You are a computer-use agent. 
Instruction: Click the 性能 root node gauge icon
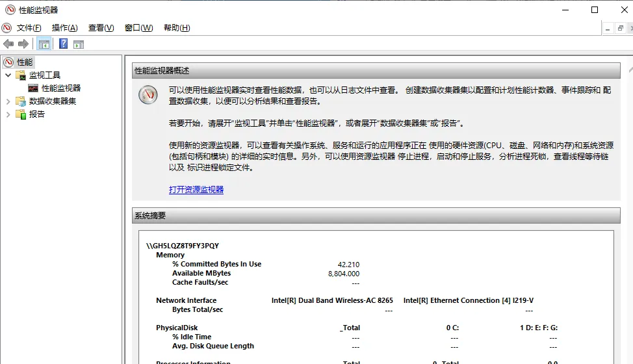8,62
